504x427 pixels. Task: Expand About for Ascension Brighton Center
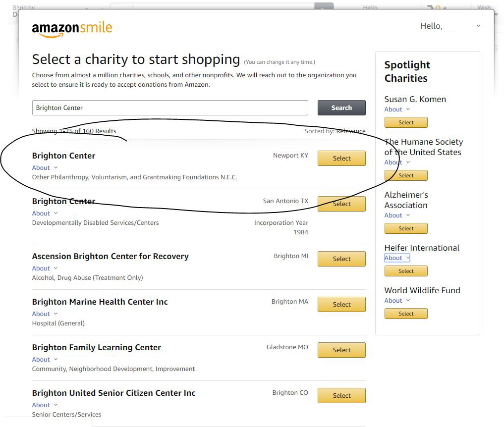click(45, 268)
